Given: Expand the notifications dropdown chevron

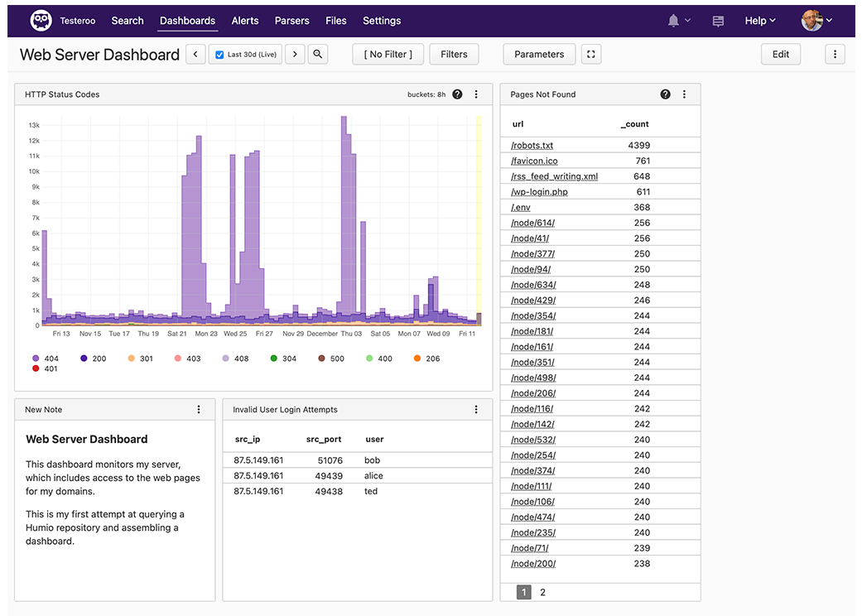Looking at the screenshot, I should tap(687, 21).
